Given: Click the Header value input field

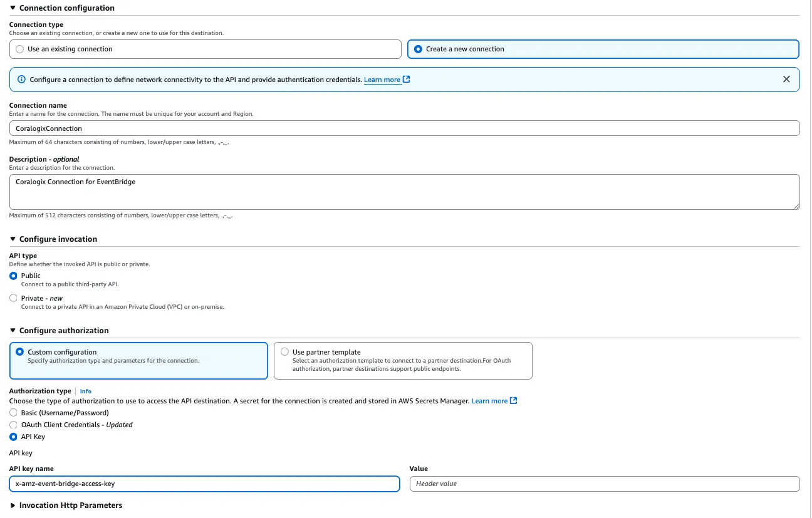Looking at the screenshot, I should pyautogui.click(x=605, y=484).
